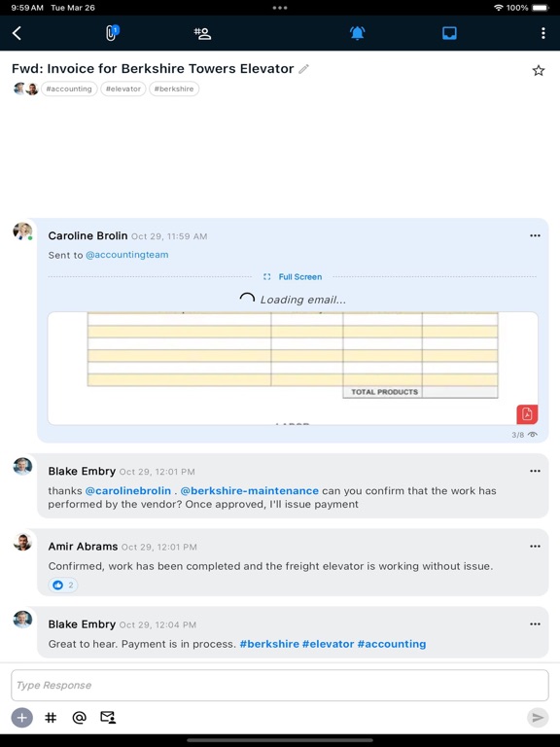Viewport: 560px width, 747px height.
Task: Select the timestamp Oct 29, 11:59 AM
Action: pos(169,236)
